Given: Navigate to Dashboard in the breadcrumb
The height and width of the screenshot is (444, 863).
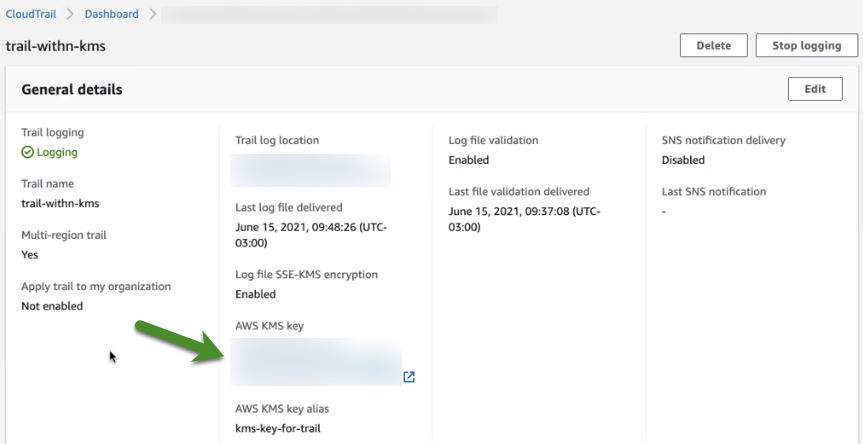Looking at the screenshot, I should tap(112, 14).
